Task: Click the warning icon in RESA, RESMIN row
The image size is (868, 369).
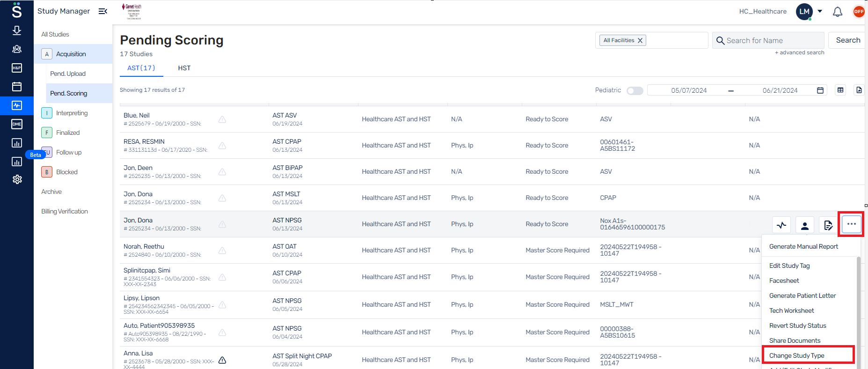Action: 222,146
